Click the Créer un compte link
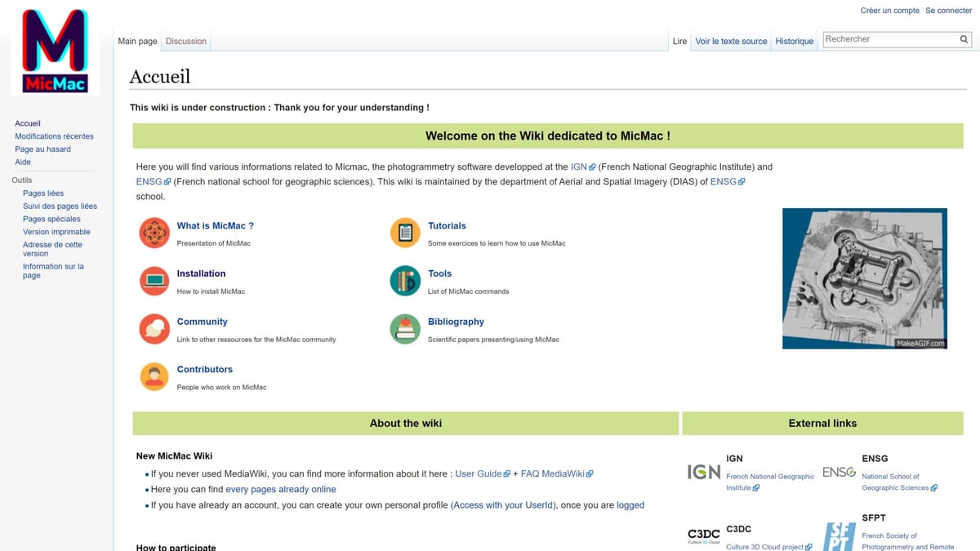This screenshot has height=551, width=980. pos(890,11)
